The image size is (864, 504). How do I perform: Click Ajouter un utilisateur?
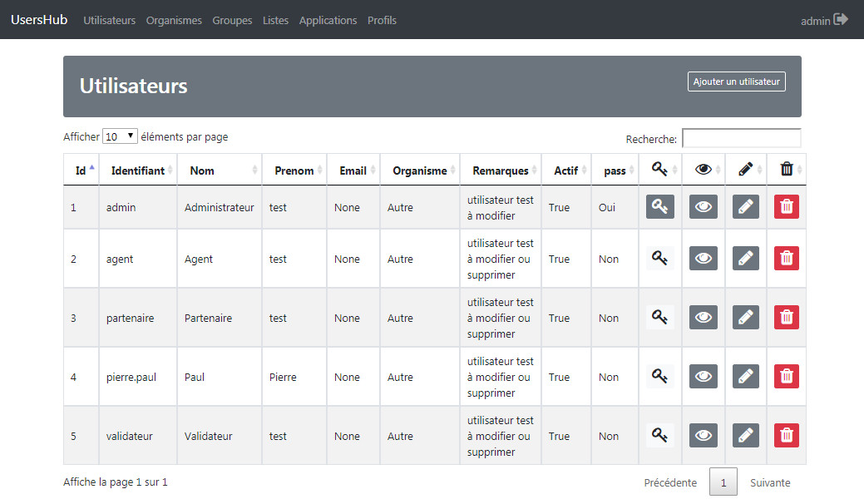[736, 82]
